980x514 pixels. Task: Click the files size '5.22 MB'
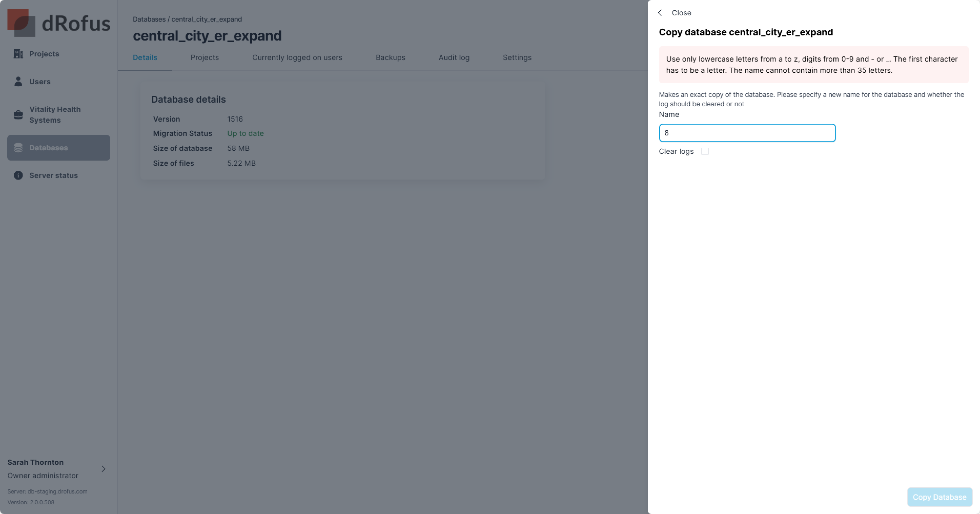point(241,163)
